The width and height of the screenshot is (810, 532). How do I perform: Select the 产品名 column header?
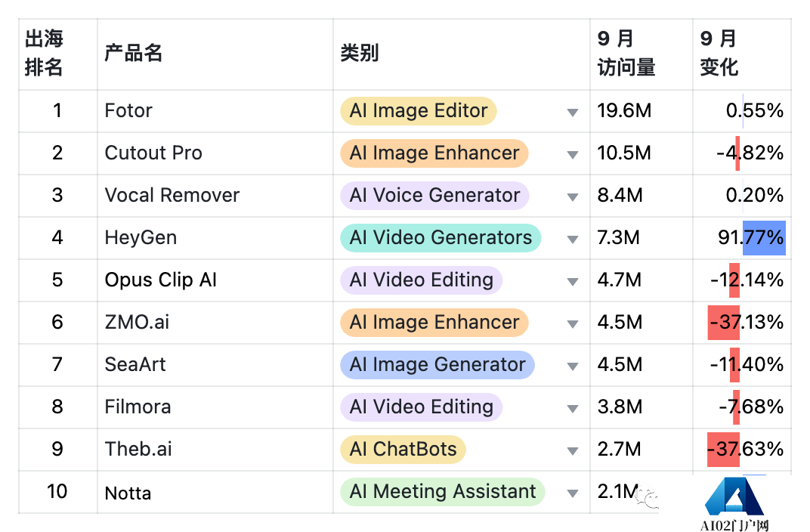pyautogui.click(x=215, y=54)
